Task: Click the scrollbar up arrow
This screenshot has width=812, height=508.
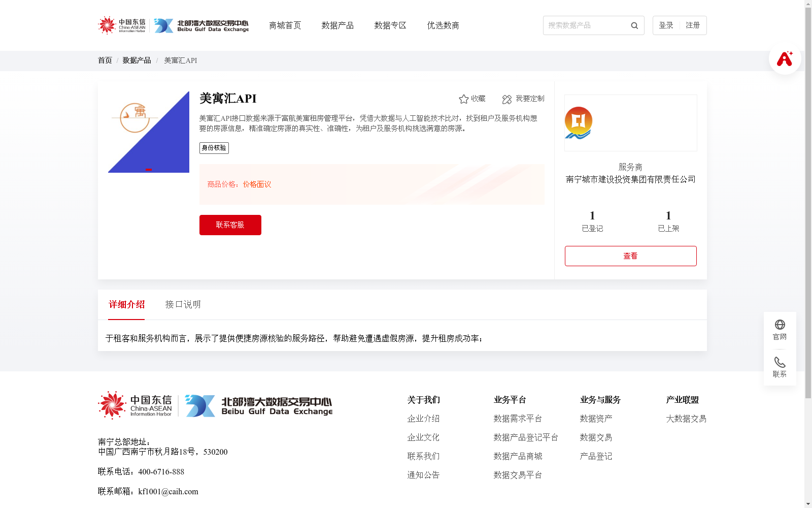Action: (x=808, y=4)
